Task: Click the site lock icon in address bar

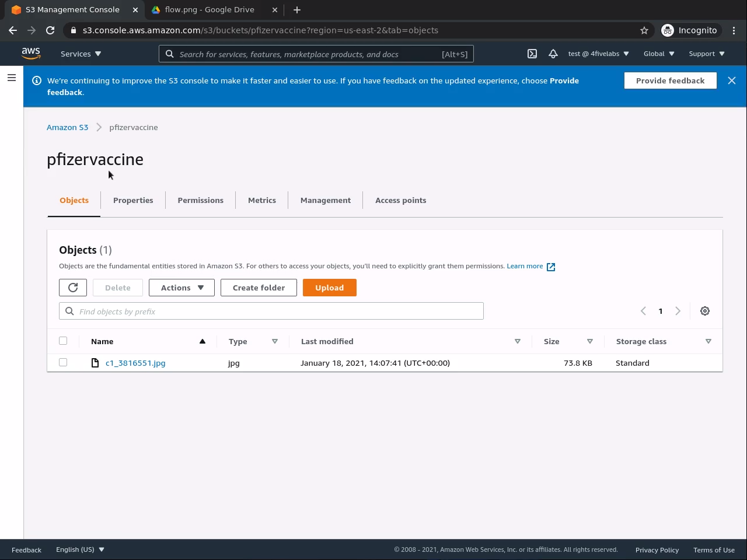Action: tap(73, 30)
